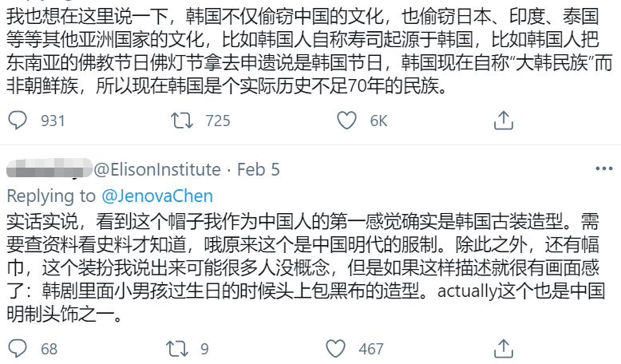This screenshot has height=364, width=621.
Task: Click the blurred display name of the author
Action: click(48, 169)
